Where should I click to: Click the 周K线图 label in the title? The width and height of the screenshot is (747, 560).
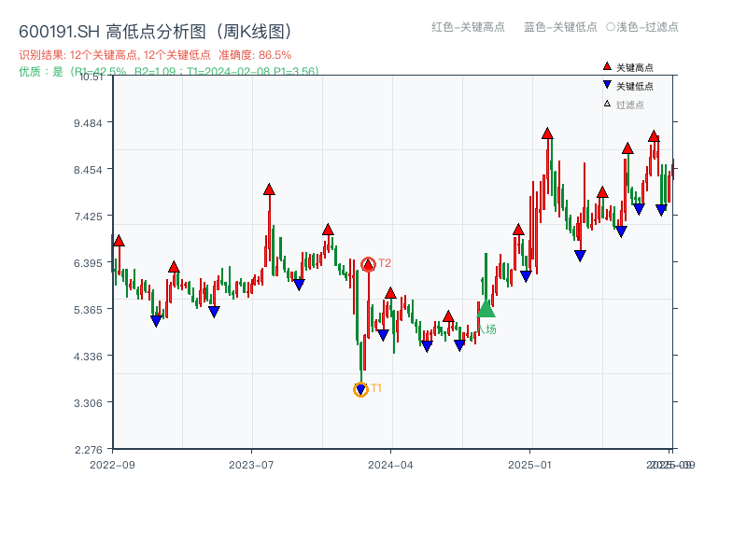tap(252, 29)
